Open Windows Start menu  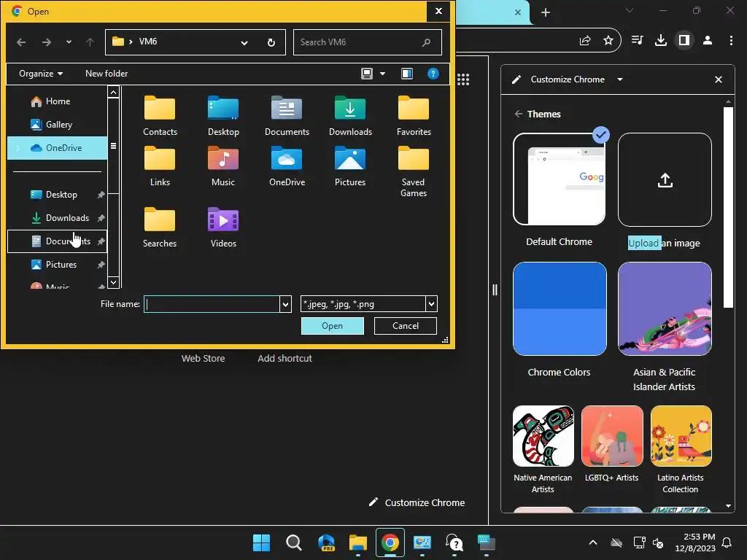[x=261, y=542]
